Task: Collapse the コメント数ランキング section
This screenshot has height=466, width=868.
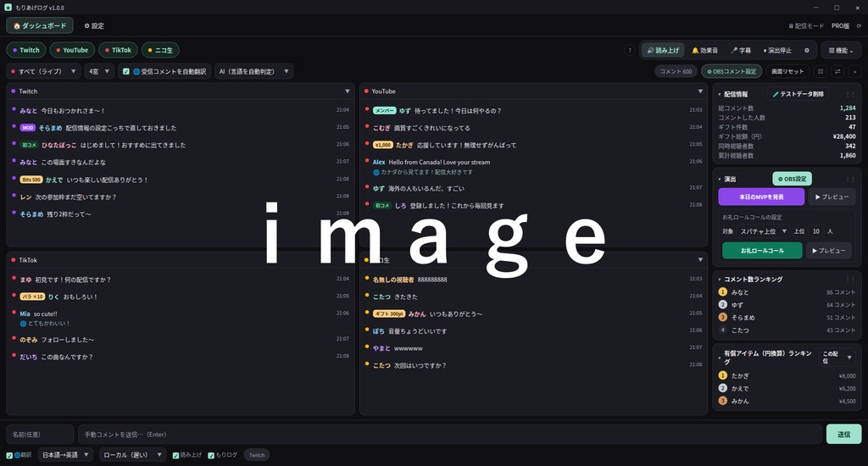Action: 720,280
